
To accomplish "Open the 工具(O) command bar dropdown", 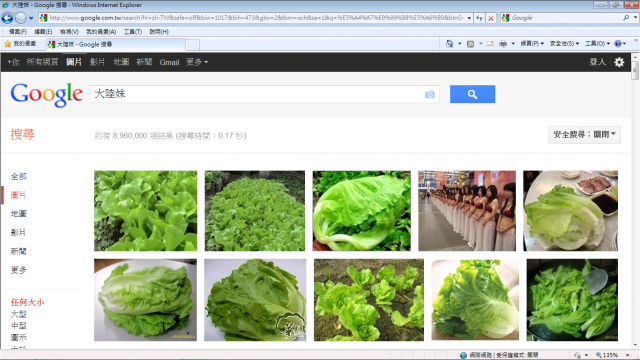I will click(x=598, y=44).
